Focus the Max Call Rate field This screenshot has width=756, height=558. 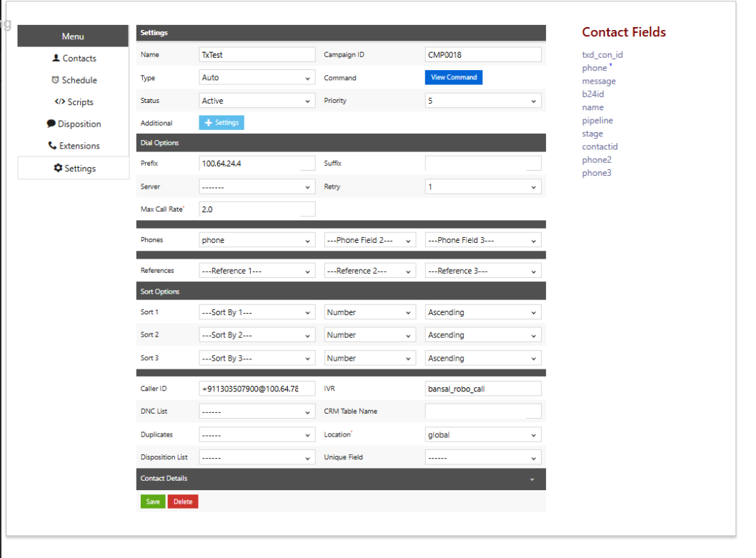coord(257,209)
